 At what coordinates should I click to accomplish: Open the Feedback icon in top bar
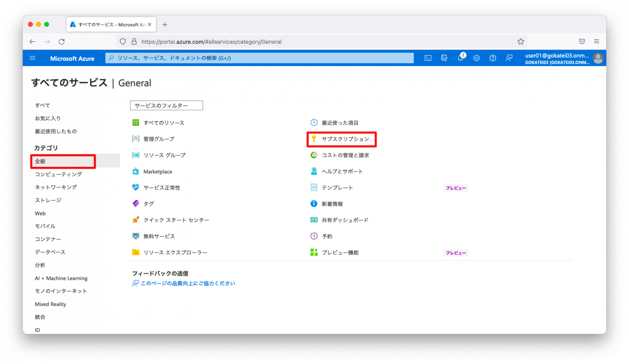509,58
